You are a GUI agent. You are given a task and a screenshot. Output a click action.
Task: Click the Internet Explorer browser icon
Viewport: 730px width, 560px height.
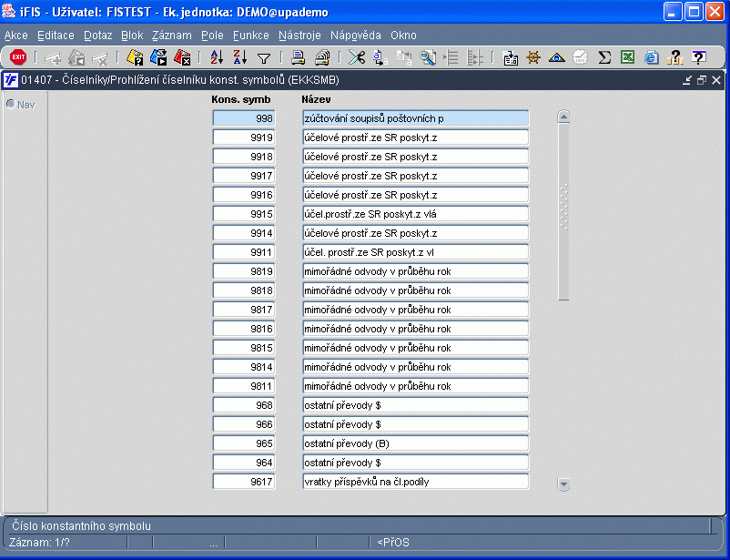(652, 57)
